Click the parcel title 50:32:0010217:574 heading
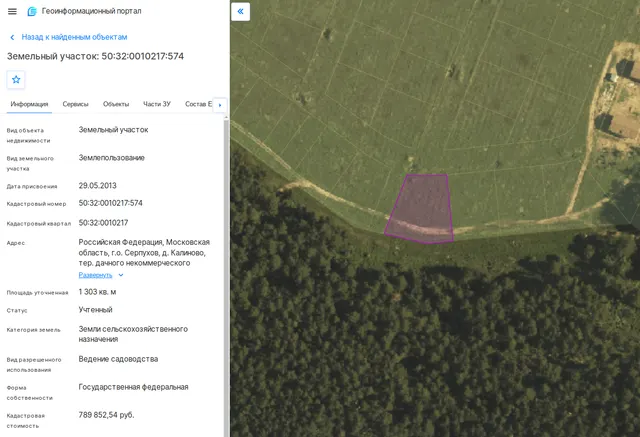Viewport: 640px width, 437px height. click(x=96, y=56)
